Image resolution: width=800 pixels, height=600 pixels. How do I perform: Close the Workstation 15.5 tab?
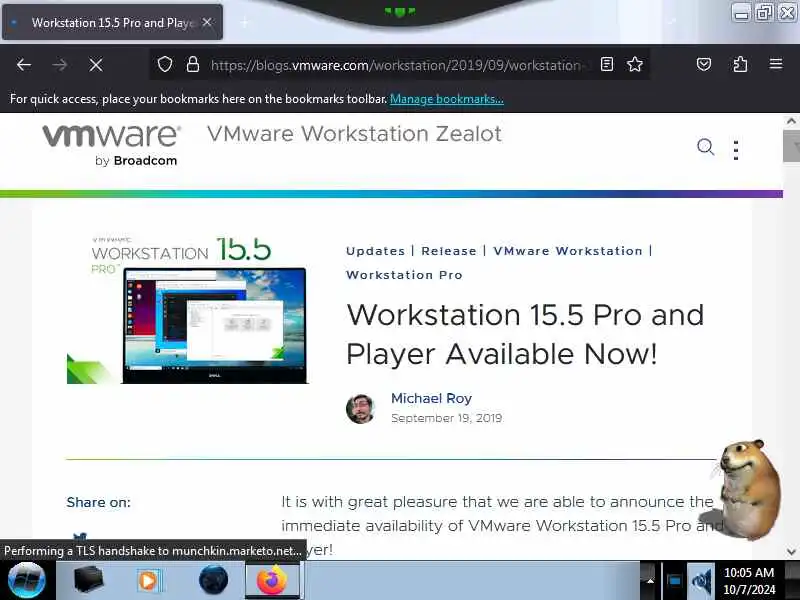tap(207, 22)
